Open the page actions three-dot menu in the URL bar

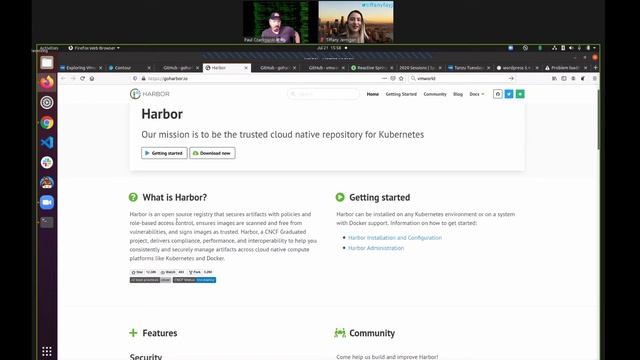(384, 78)
